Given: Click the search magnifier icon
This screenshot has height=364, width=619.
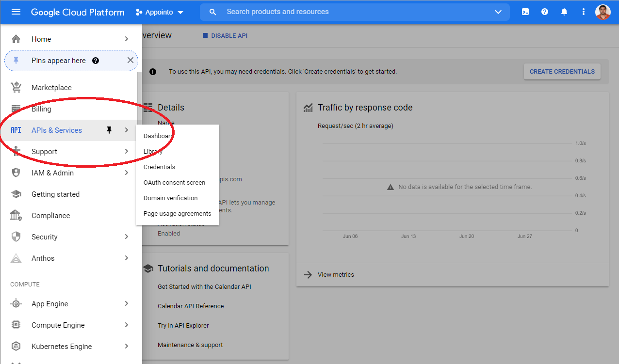Looking at the screenshot, I should click(x=213, y=12).
